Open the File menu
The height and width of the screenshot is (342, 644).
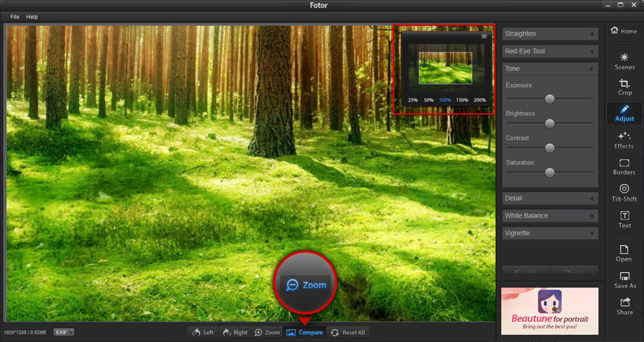pos(15,17)
